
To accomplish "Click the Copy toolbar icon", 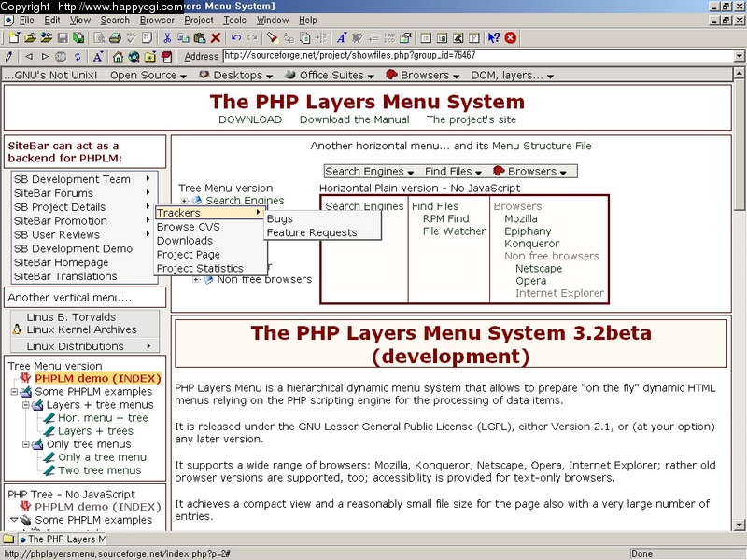I will click(x=183, y=37).
